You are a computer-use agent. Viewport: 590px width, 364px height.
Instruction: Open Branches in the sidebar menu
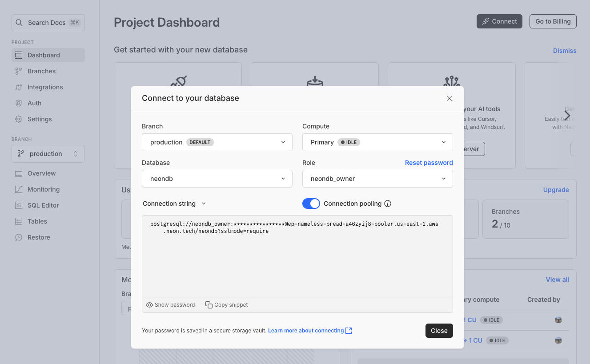click(x=48, y=71)
